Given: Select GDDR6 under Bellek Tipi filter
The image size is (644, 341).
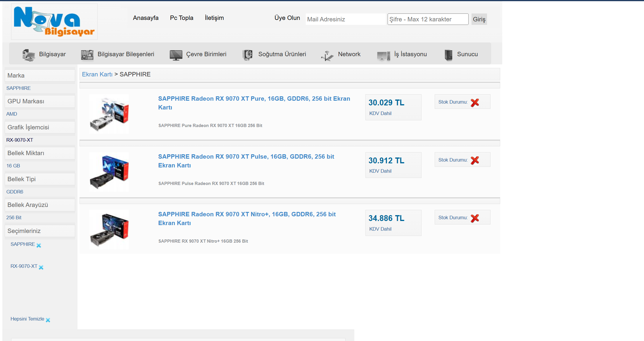Looking at the screenshot, I should pyautogui.click(x=15, y=192).
